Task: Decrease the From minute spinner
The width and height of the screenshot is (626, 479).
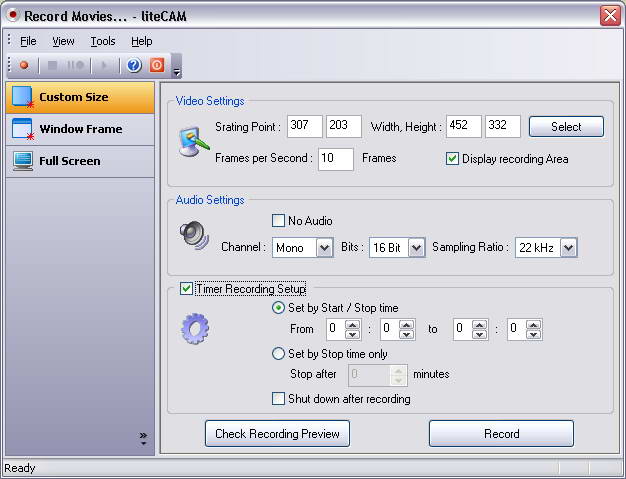Action: tap(406, 334)
